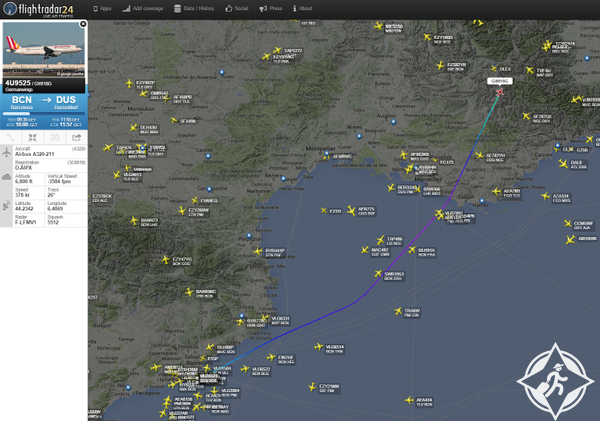600x421 pixels.
Task: Click the Airbus A320-211 aircraft text
Action: point(34,154)
